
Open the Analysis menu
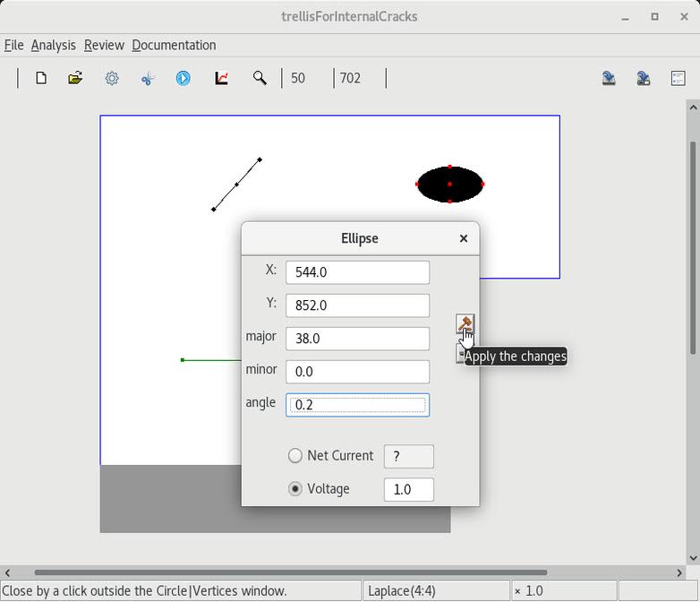click(53, 45)
